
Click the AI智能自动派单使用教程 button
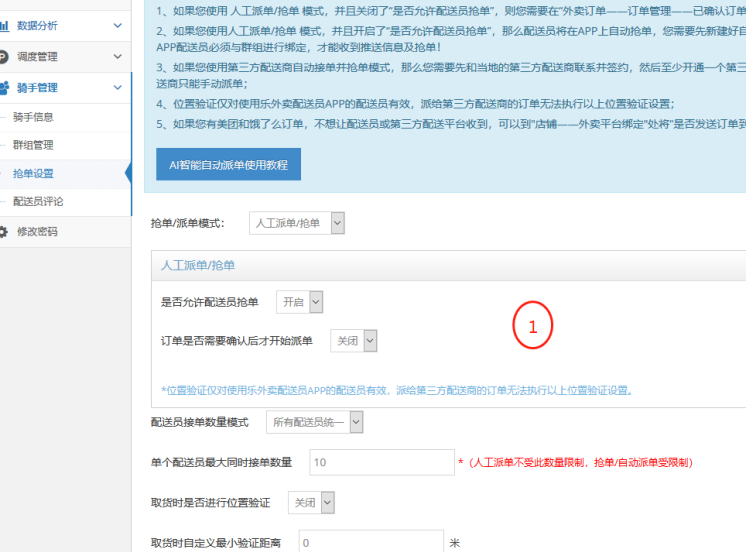228,164
